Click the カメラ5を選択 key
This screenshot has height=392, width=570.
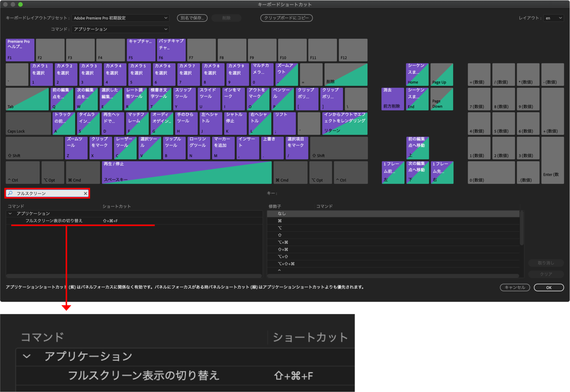[x=140, y=74]
